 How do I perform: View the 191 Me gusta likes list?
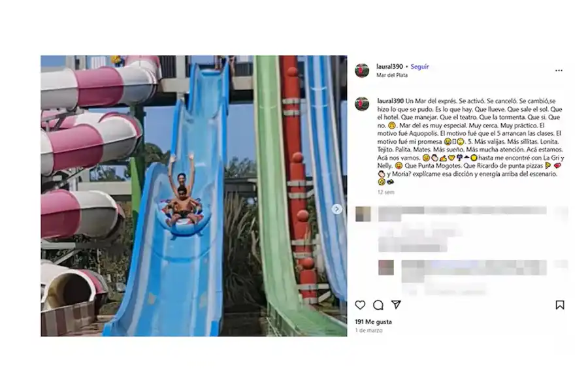tap(373, 322)
